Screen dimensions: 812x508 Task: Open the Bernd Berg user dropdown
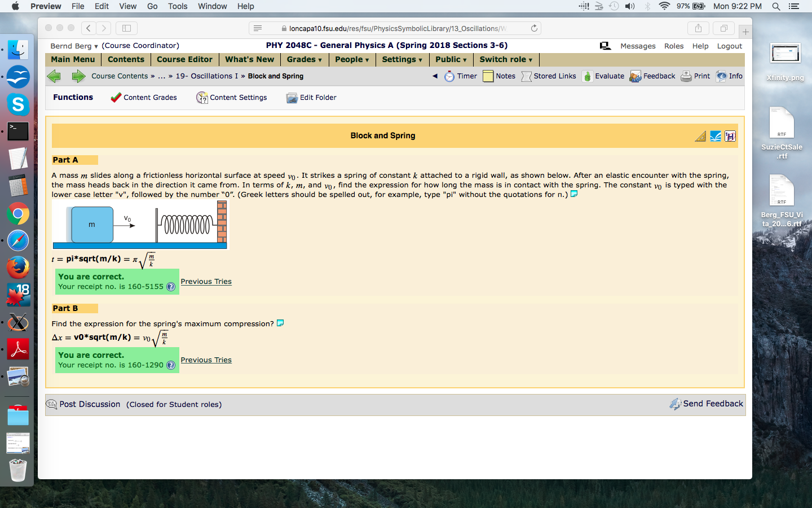click(x=74, y=46)
